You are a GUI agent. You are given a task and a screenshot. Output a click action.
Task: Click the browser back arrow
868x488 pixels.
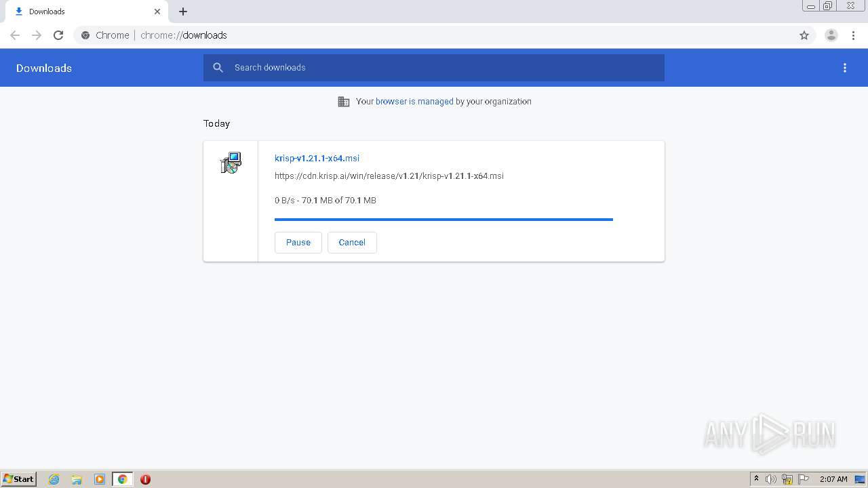coord(15,35)
